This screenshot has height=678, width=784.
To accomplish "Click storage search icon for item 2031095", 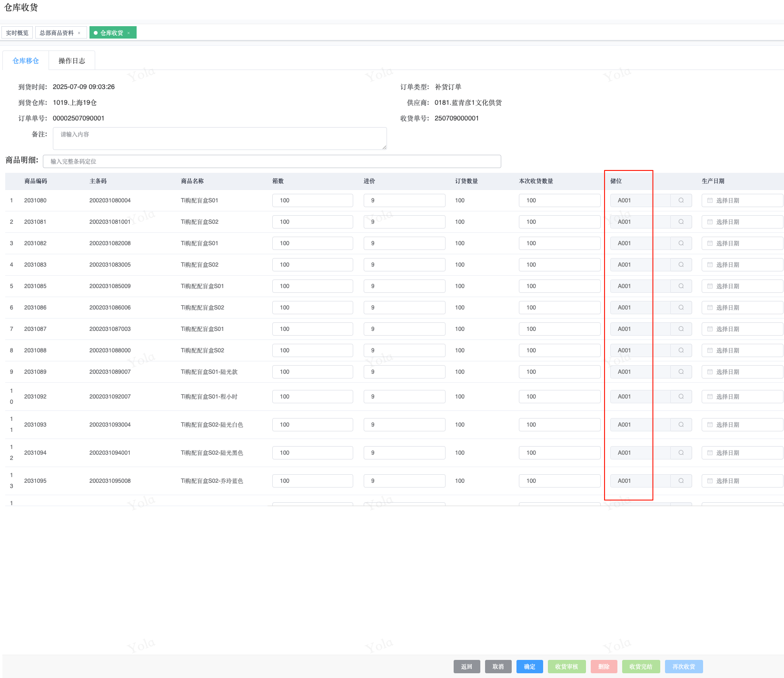I will click(681, 481).
